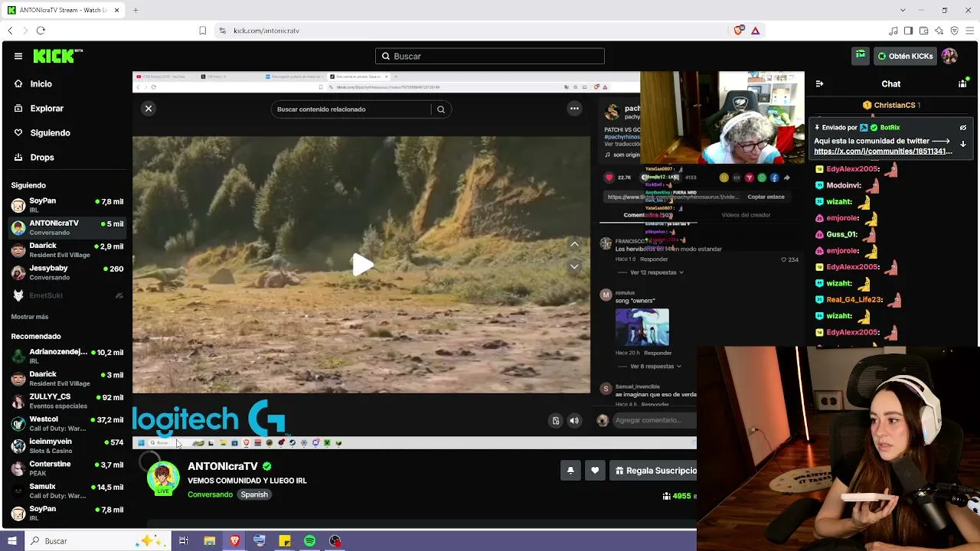The height and width of the screenshot is (551, 980).
Task: Click the TikTok search magnifier icon
Action: pyautogui.click(x=441, y=109)
